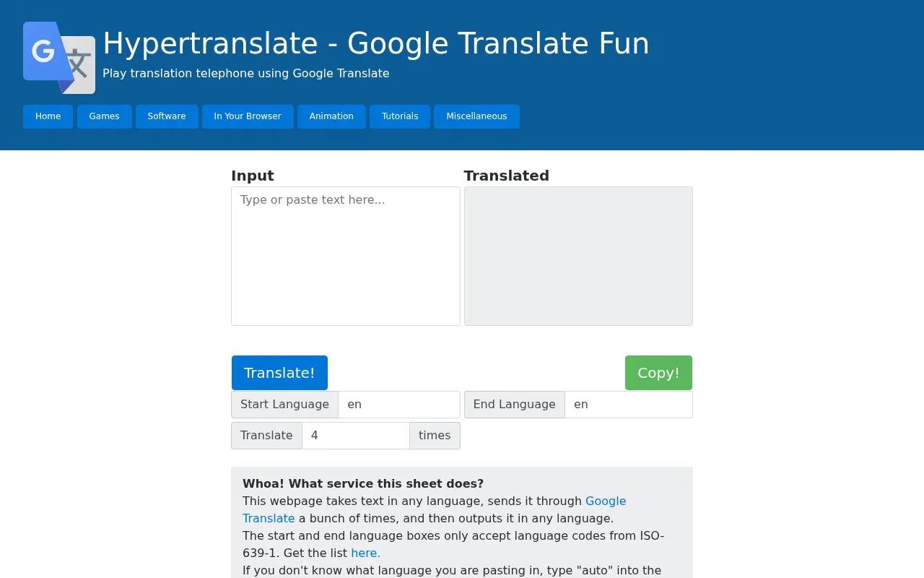Open the Animation menu item

(x=331, y=116)
